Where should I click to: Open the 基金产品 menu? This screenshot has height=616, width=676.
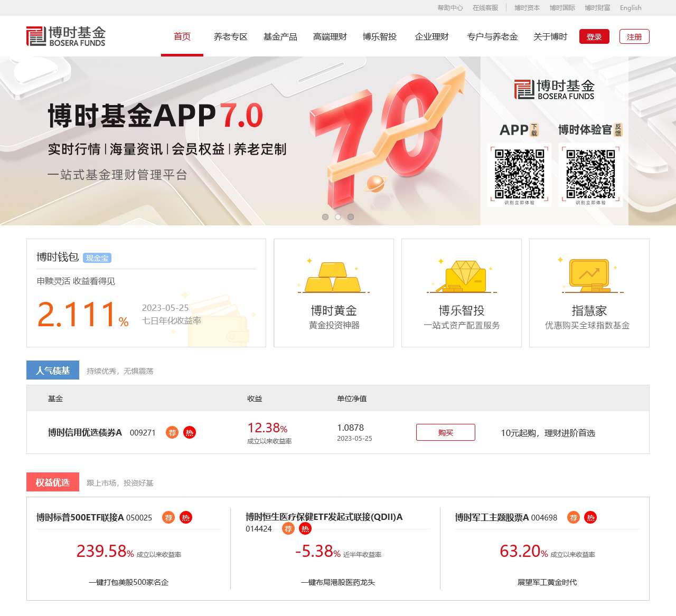click(x=280, y=36)
